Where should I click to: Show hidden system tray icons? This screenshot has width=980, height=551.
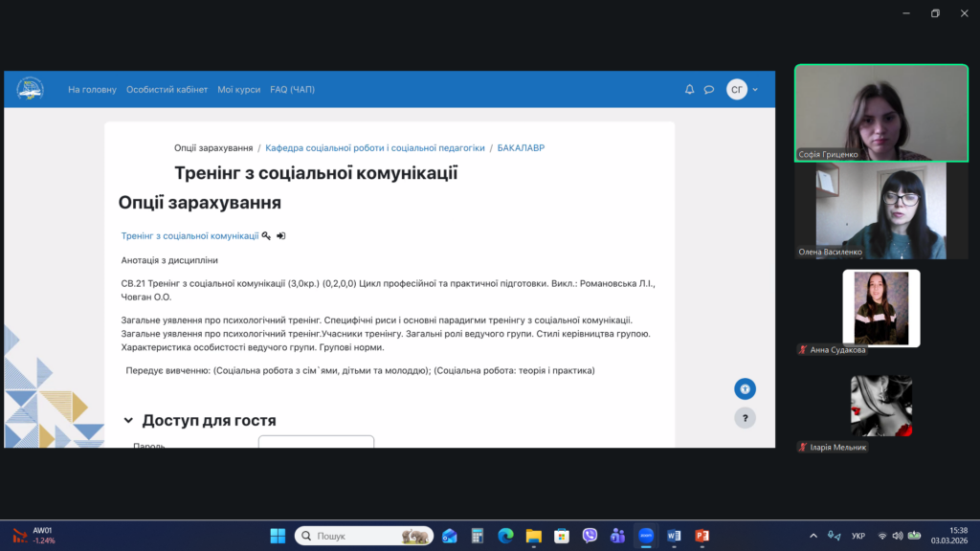coord(813,536)
